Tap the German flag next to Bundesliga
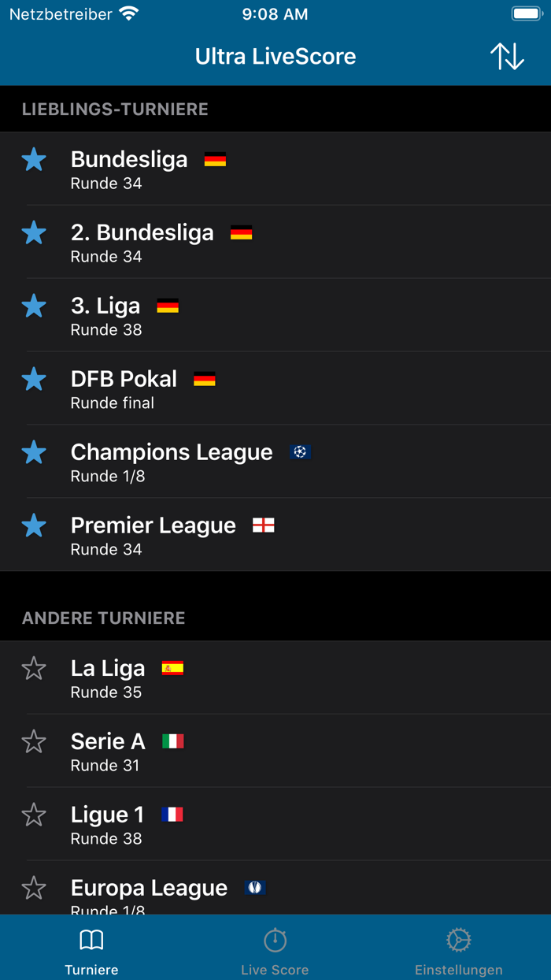The image size is (551, 980). pyautogui.click(x=214, y=159)
